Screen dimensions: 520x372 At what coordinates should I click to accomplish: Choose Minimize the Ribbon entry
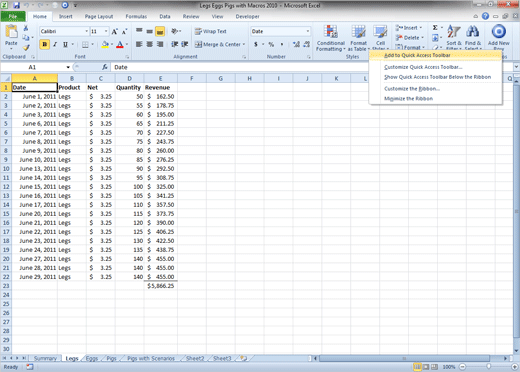[435, 99]
